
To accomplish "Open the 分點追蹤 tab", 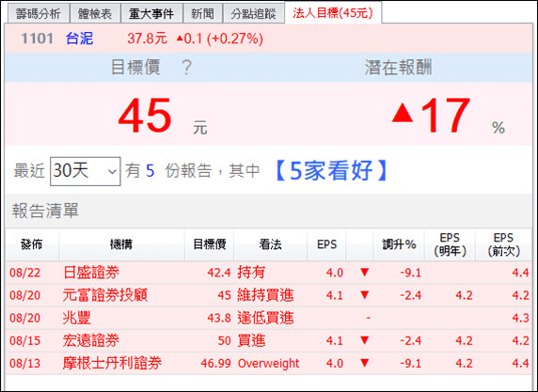I will (254, 14).
